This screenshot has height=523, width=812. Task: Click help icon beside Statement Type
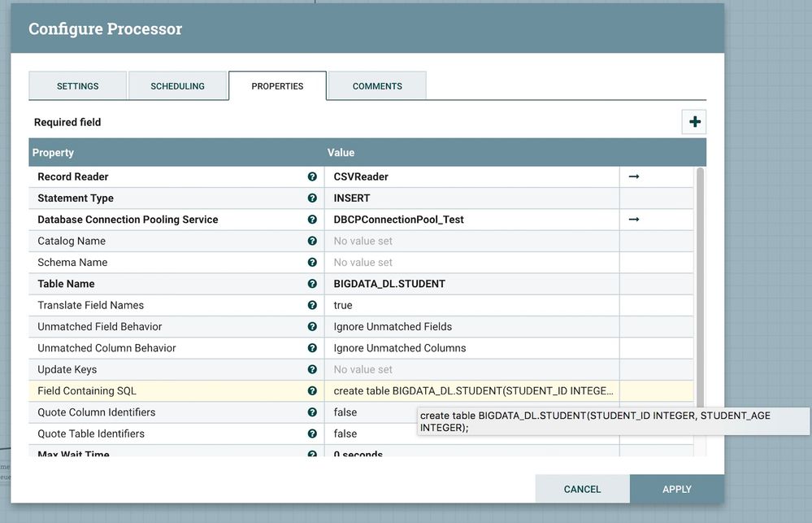click(x=312, y=198)
